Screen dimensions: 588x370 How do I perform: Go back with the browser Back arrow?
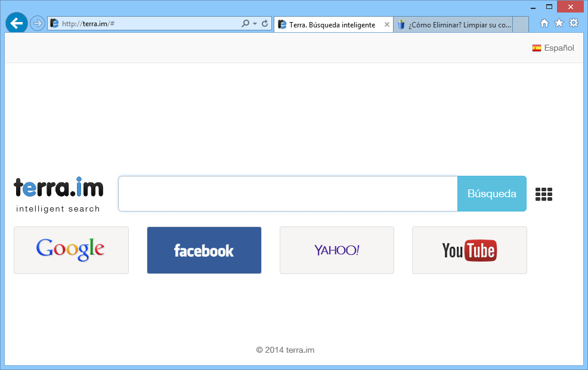(x=17, y=23)
